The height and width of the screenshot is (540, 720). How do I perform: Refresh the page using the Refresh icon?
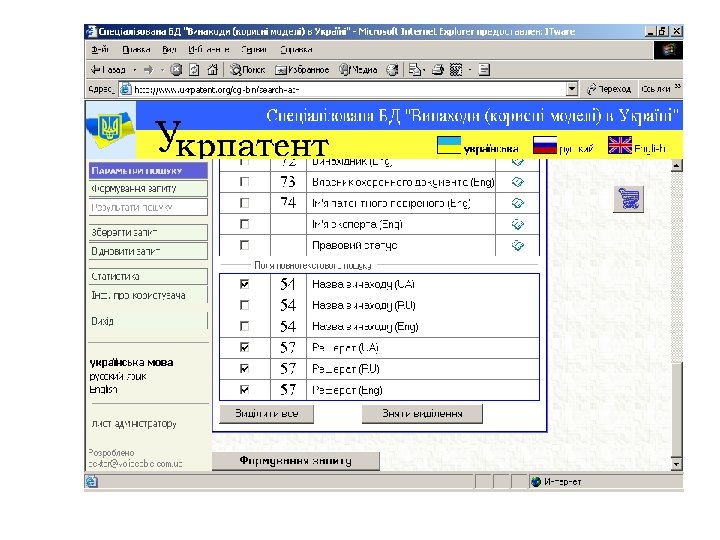[x=194, y=70]
